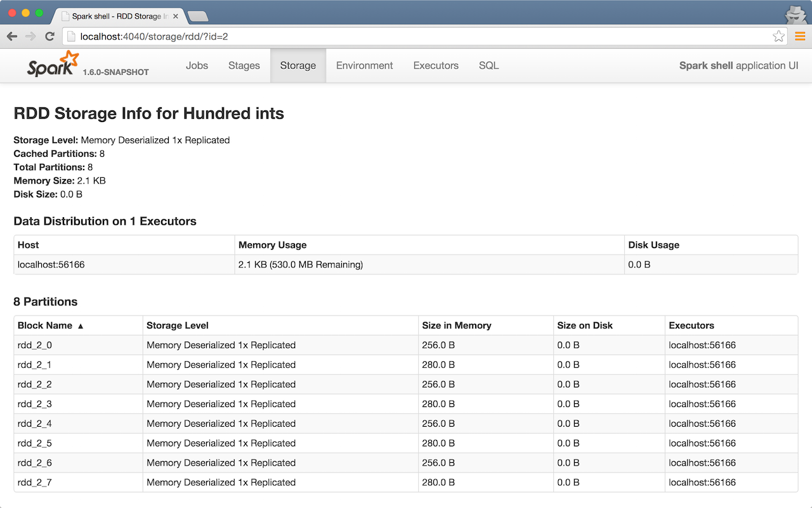812x508 pixels.
Task: Open a new browser tab
Action: coord(198,17)
